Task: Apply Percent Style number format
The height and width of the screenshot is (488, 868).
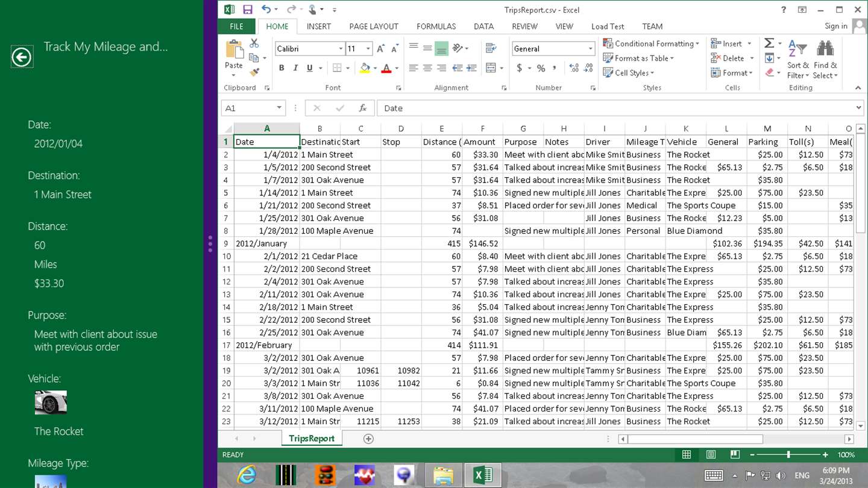Action: pos(541,68)
